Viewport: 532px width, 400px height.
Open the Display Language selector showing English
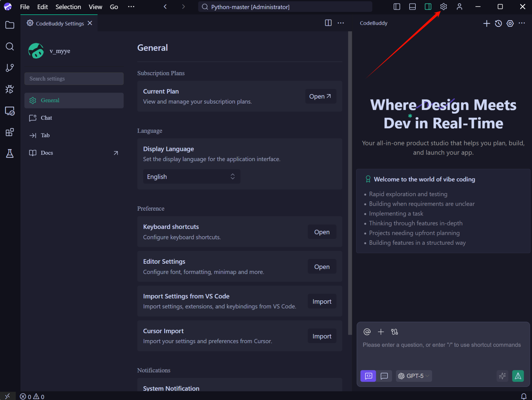coord(192,176)
